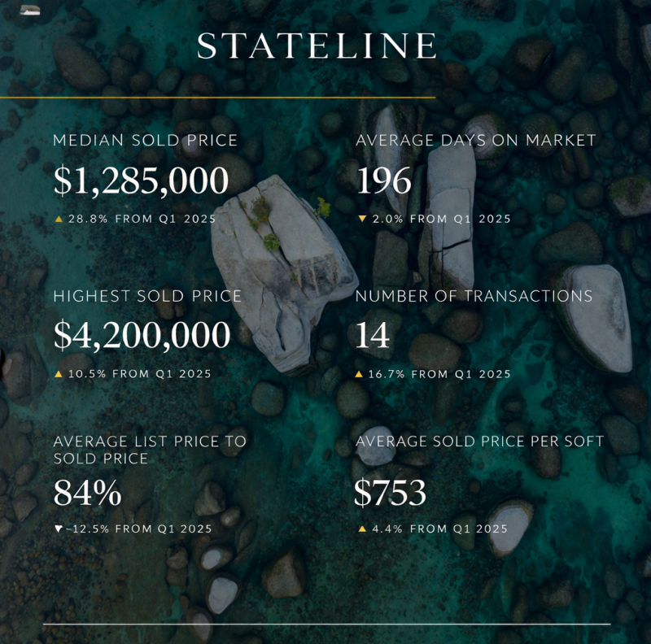The image size is (651, 644).
Task: Select the Number of Transactions label
Action: tap(474, 296)
